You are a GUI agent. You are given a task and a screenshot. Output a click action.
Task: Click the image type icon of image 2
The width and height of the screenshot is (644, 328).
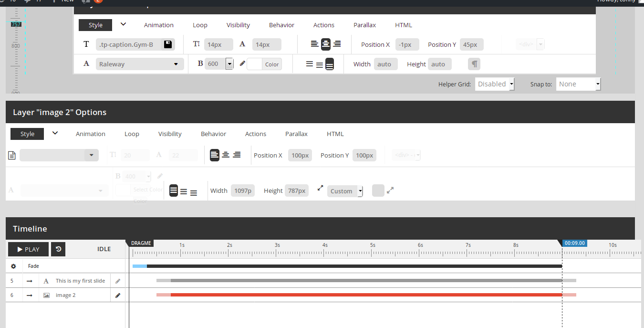point(46,295)
